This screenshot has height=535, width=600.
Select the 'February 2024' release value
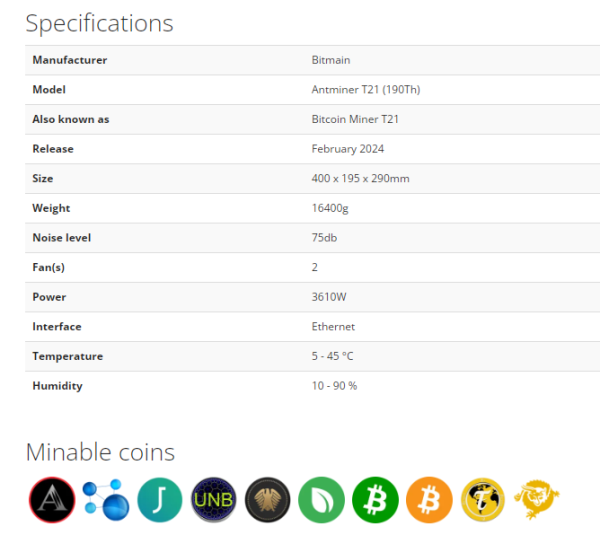(x=348, y=149)
